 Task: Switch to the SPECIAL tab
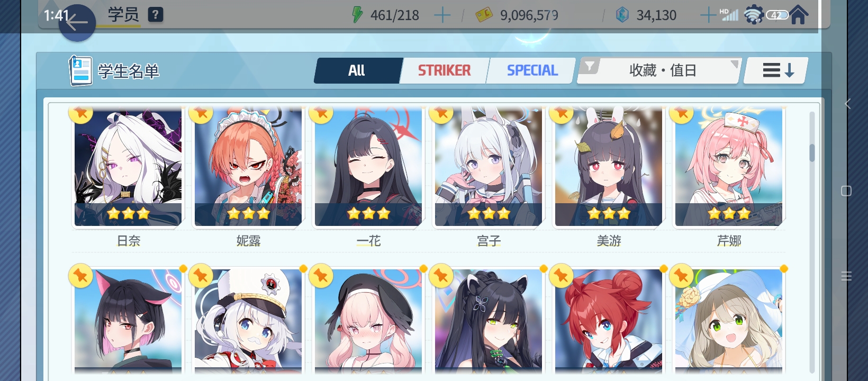click(x=532, y=70)
